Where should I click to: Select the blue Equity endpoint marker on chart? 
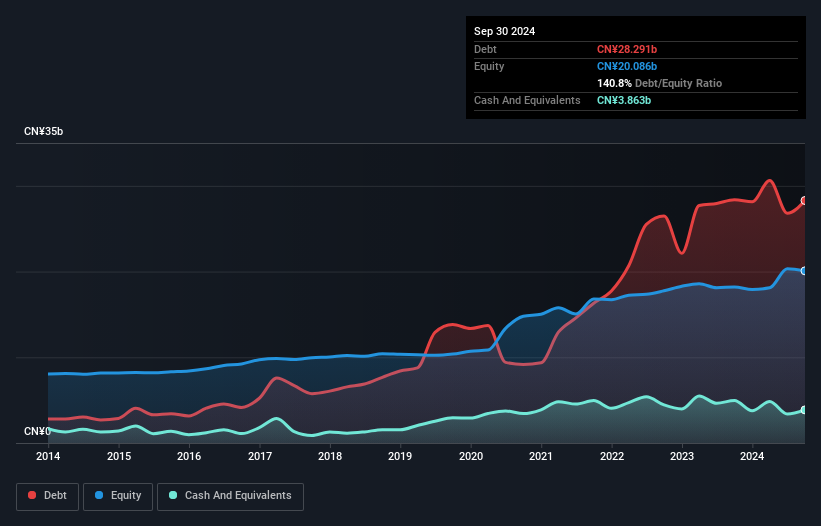click(804, 271)
